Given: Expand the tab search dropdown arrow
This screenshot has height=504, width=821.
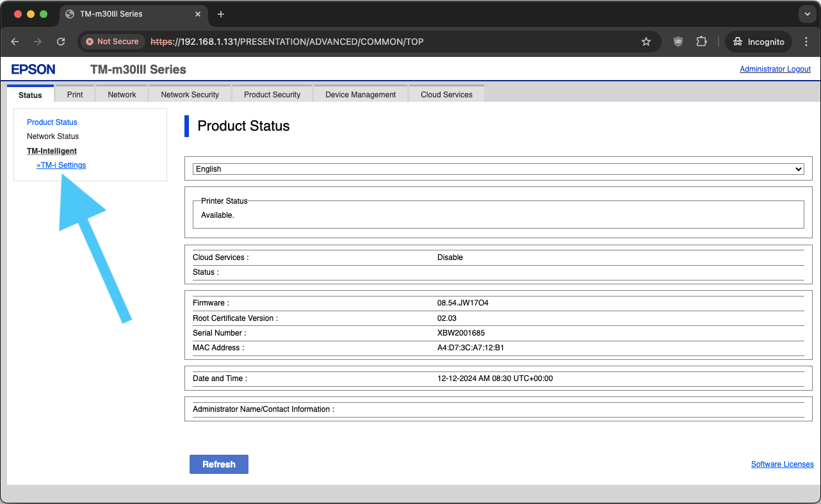Looking at the screenshot, I should (x=807, y=14).
